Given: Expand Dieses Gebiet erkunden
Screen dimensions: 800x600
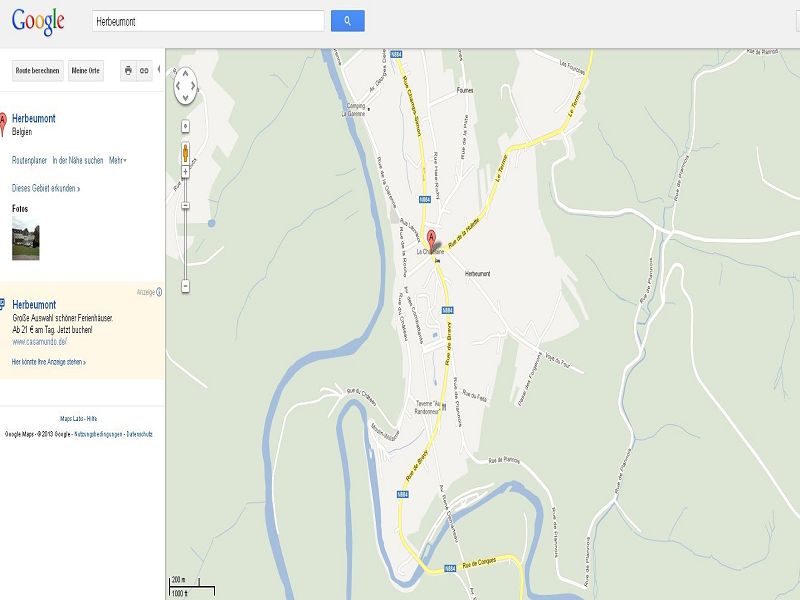Looking at the screenshot, I should pyautogui.click(x=46, y=188).
